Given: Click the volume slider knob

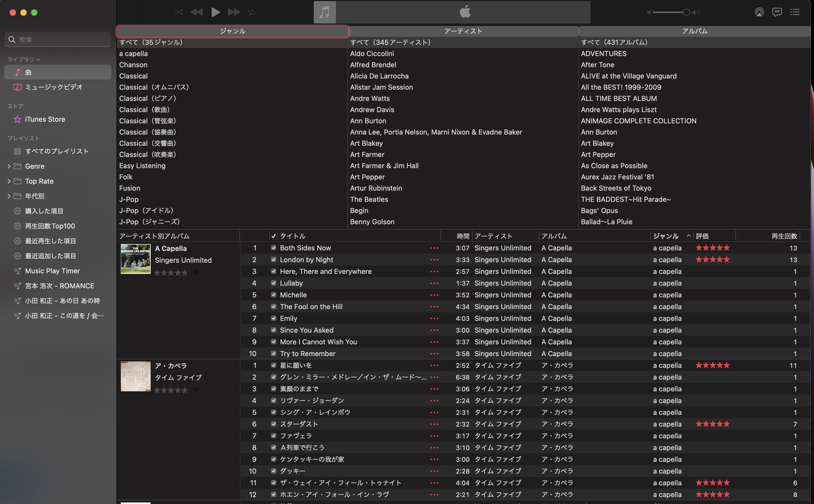Looking at the screenshot, I should pos(686,12).
